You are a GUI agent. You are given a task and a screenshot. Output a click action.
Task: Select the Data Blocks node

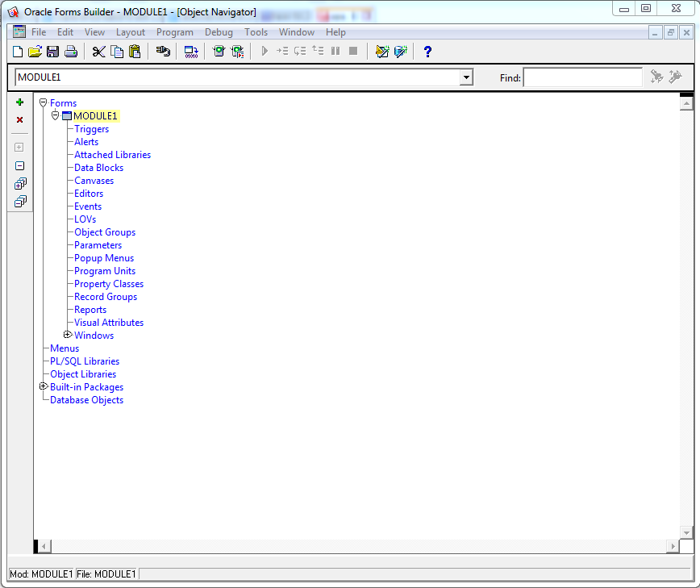pos(98,167)
